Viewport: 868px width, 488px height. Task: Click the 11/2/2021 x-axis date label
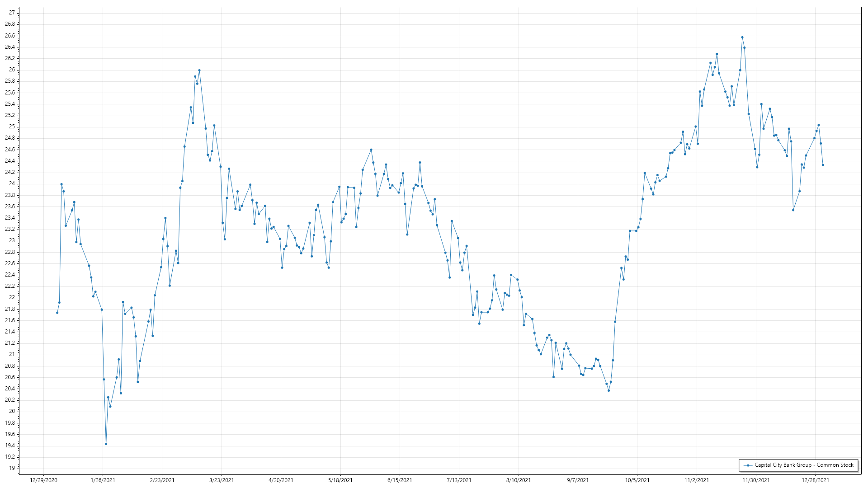point(697,480)
